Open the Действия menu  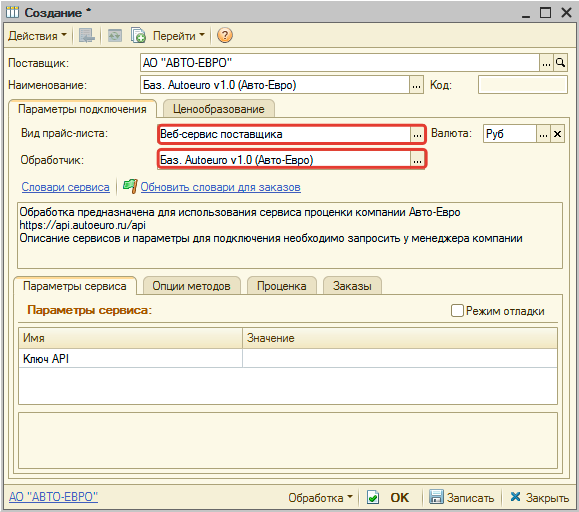[37, 36]
